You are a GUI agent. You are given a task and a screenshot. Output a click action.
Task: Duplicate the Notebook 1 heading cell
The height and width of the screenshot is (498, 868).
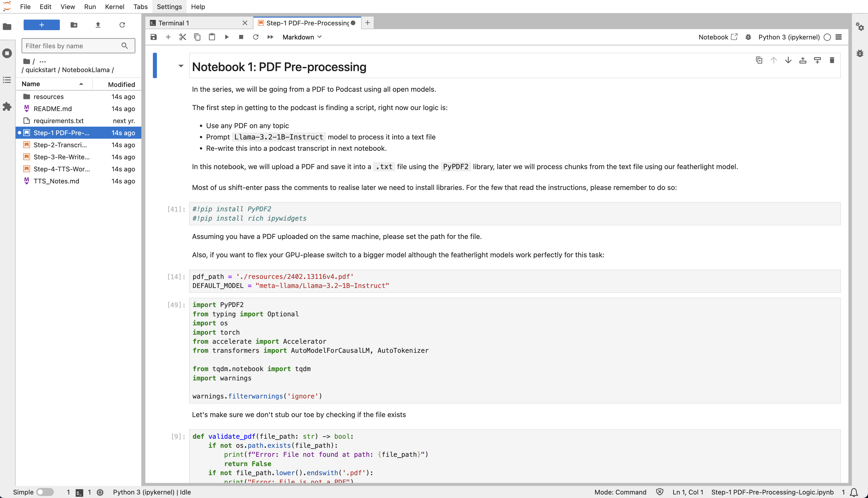(759, 60)
